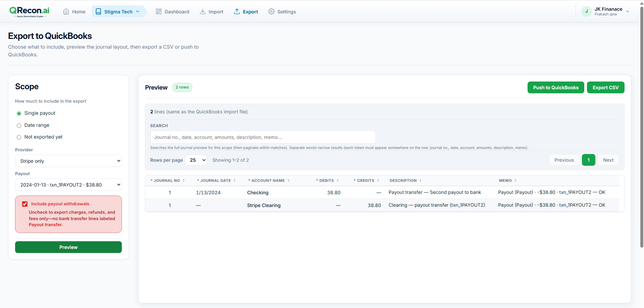Open the Dashboard menu item
Image resolution: width=644 pixels, height=308 pixels.
coord(172,12)
